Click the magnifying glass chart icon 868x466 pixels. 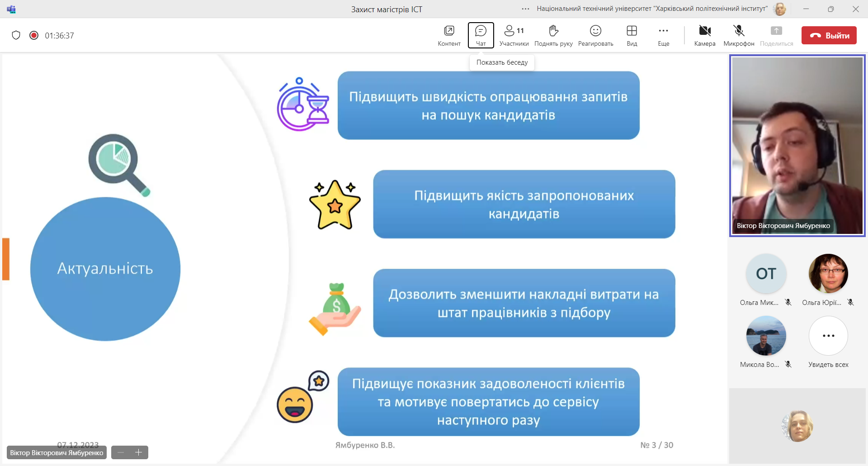click(119, 165)
